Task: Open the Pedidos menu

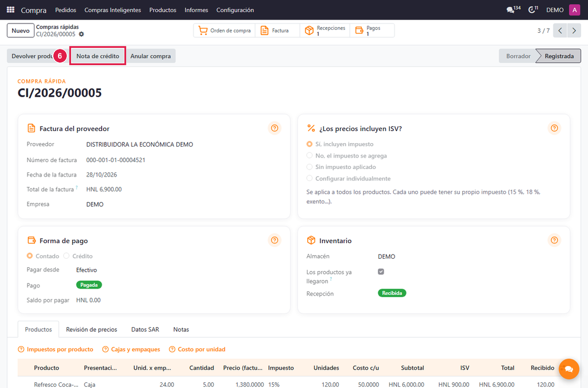Action: [x=65, y=10]
